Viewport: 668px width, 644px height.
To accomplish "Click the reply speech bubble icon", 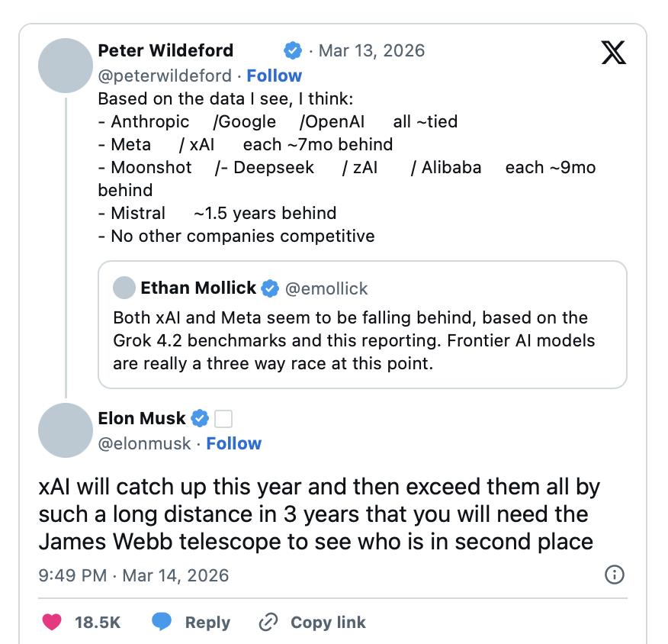I will point(162,622).
